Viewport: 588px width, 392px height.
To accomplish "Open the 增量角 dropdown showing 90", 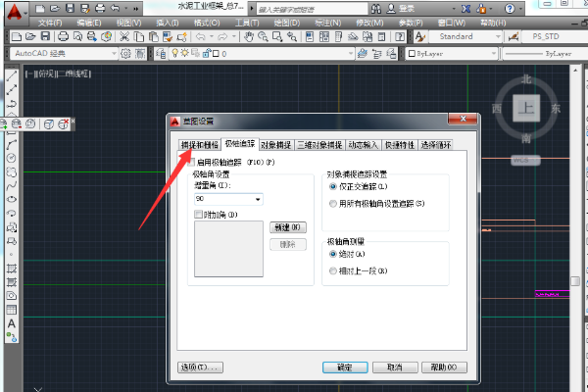I will [228, 199].
